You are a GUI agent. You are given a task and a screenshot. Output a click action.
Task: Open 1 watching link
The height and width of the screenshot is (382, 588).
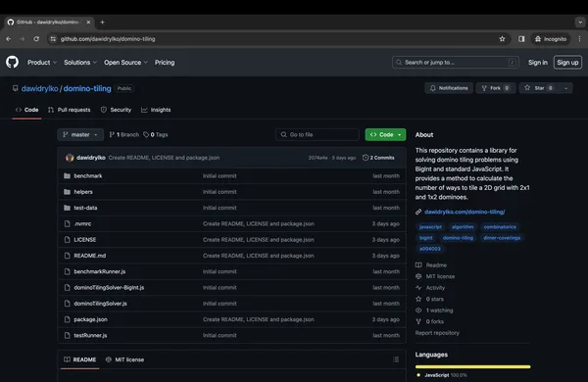point(434,310)
